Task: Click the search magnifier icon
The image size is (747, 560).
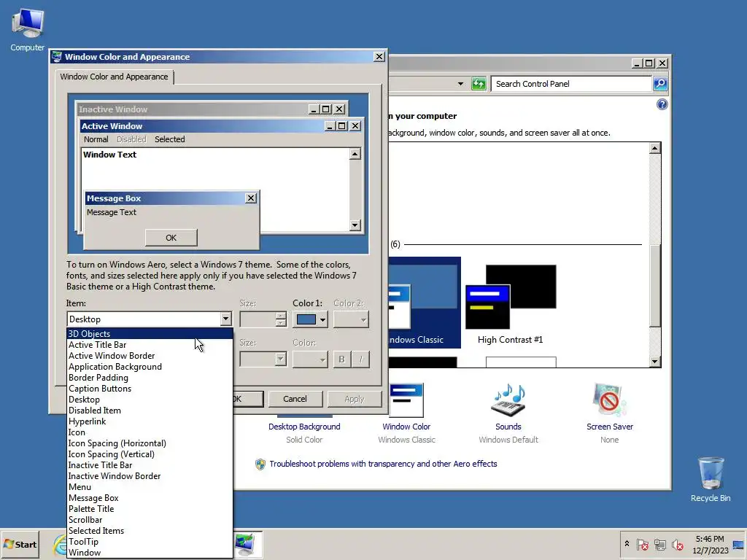Action: coord(659,84)
